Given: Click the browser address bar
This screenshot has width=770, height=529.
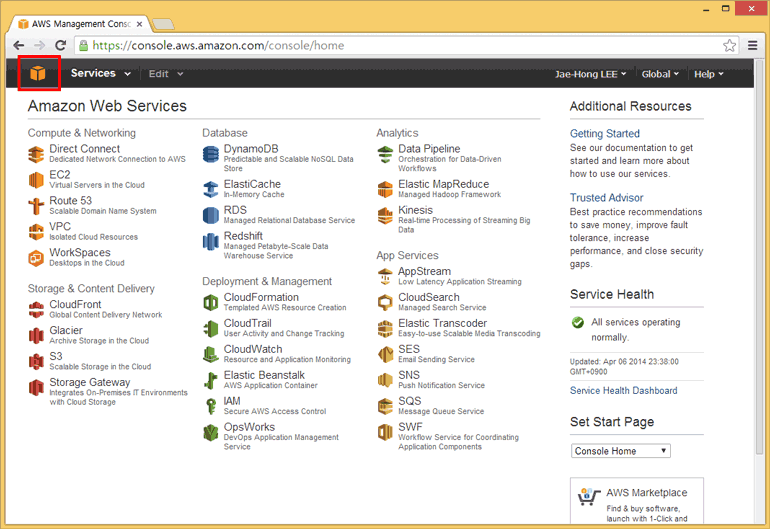Looking at the screenshot, I should click(400, 45).
